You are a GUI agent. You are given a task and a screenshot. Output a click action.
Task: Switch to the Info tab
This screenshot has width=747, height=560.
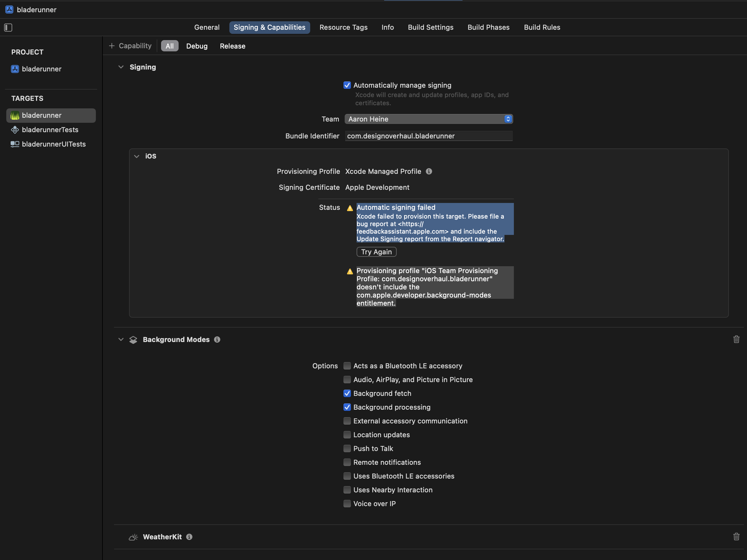coord(388,27)
